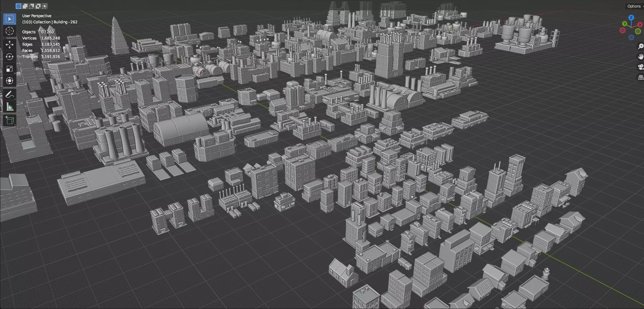
Task: Select the Select Box tool
Action: tap(10, 19)
